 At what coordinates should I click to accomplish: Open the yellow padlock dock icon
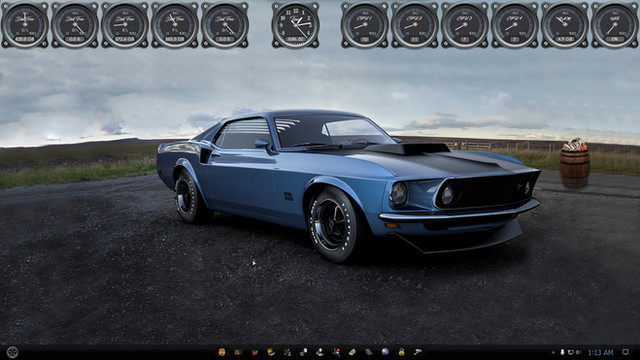[x=402, y=352]
